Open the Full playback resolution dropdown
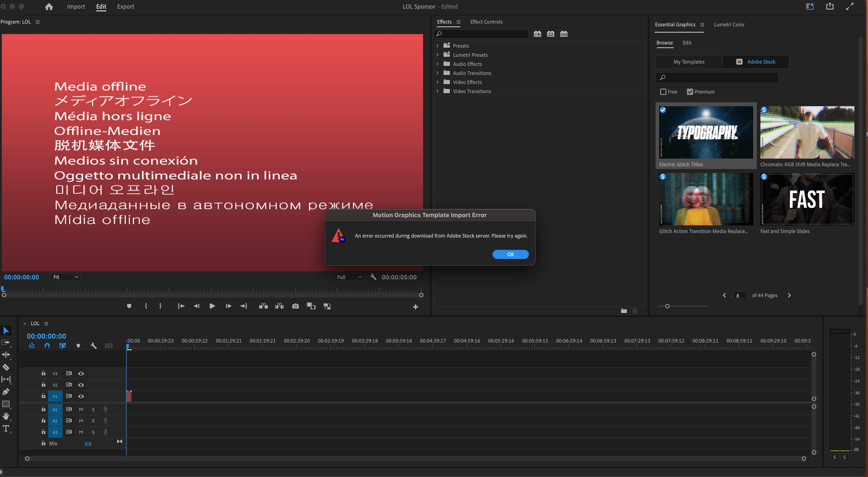Image resolution: width=868 pixels, height=477 pixels. click(349, 277)
